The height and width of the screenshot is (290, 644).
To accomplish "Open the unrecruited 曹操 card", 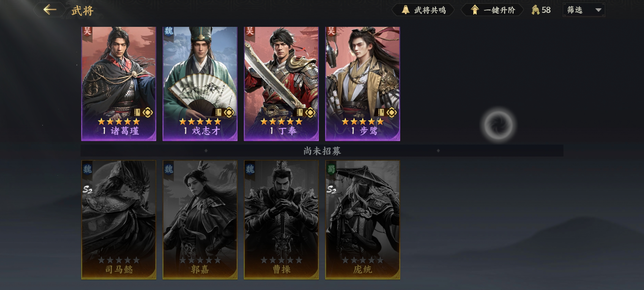I will pos(281,220).
